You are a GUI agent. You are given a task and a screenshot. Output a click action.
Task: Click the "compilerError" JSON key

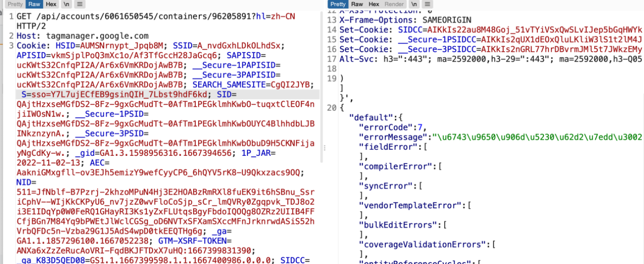[x=395, y=166]
